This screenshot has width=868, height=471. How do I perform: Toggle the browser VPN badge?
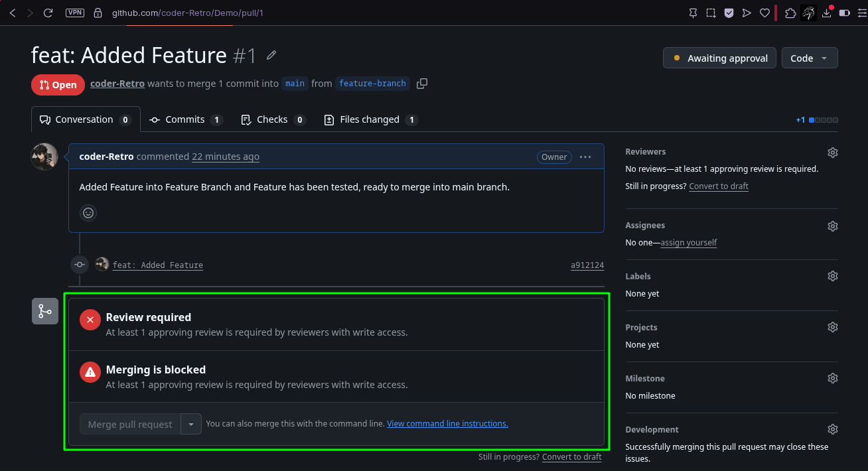pos(75,13)
